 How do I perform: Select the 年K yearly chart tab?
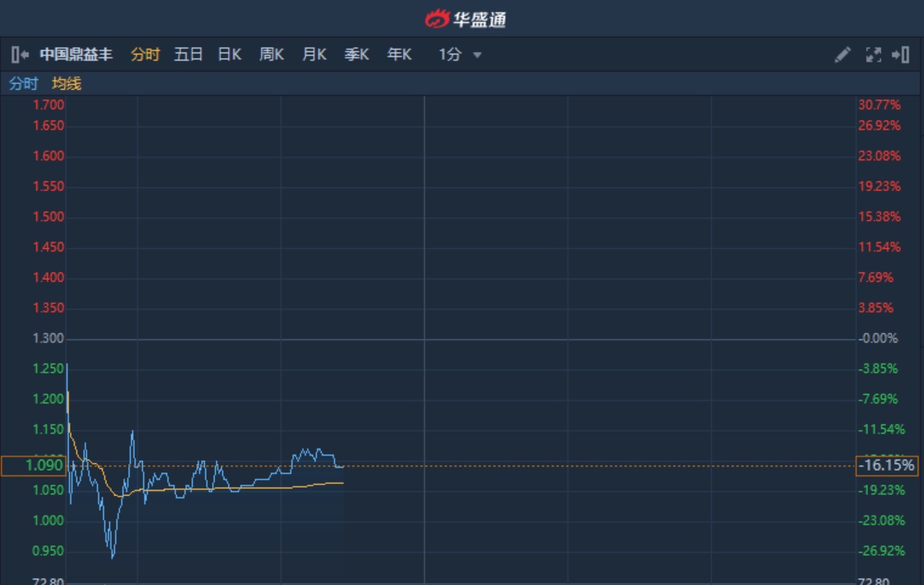tap(399, 54)
